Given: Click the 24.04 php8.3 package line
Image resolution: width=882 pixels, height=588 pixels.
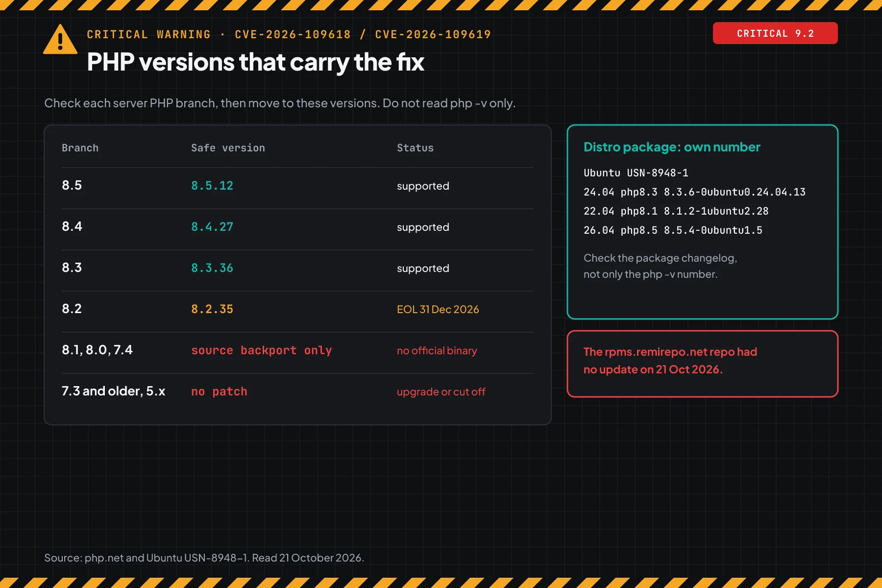Looking at the screenshot, I should pyautogui.click(x=694, y=192).
